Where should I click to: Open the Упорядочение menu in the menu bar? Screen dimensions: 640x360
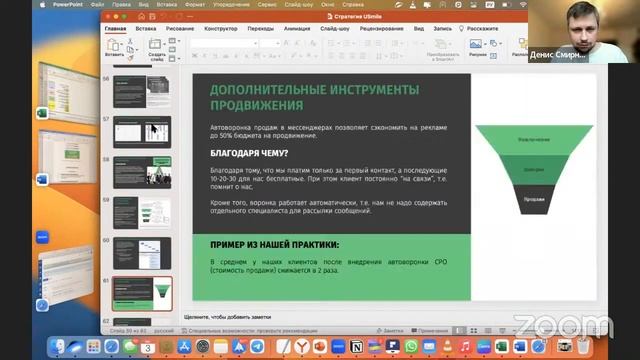[231, 5]
